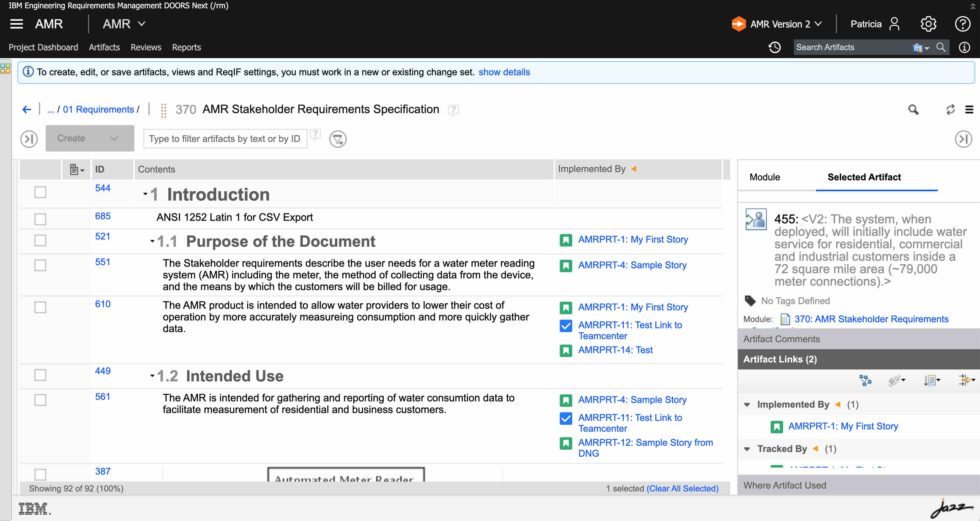Collapse the top banner chevron
The image size is (980, 521).
(x=973, y=6)
